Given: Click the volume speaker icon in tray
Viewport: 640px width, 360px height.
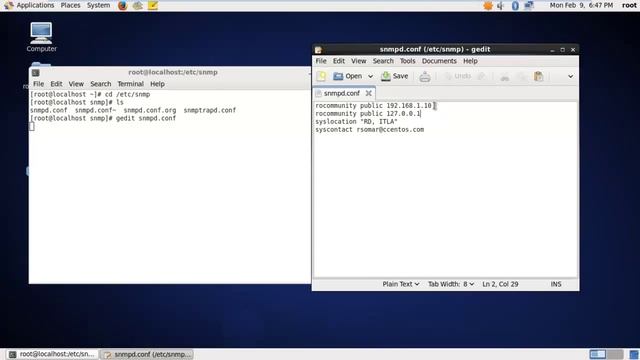Looking at the screenshot, I should click(x=500, y=5).
